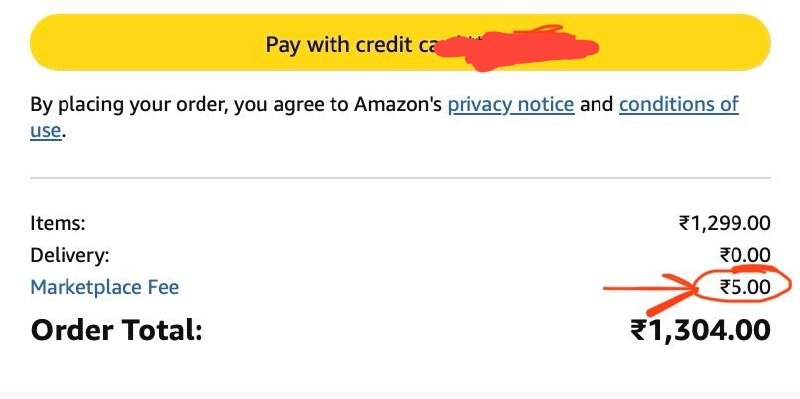Open the conditions of use link
The width and height of the screenshot is (800, 399).
[x=679, y=104]
